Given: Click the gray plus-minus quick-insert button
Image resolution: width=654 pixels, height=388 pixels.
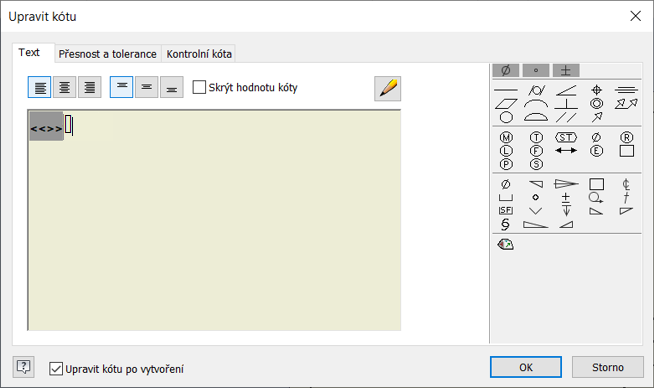Looking at the screenshot, I should [x=566, y=71].
